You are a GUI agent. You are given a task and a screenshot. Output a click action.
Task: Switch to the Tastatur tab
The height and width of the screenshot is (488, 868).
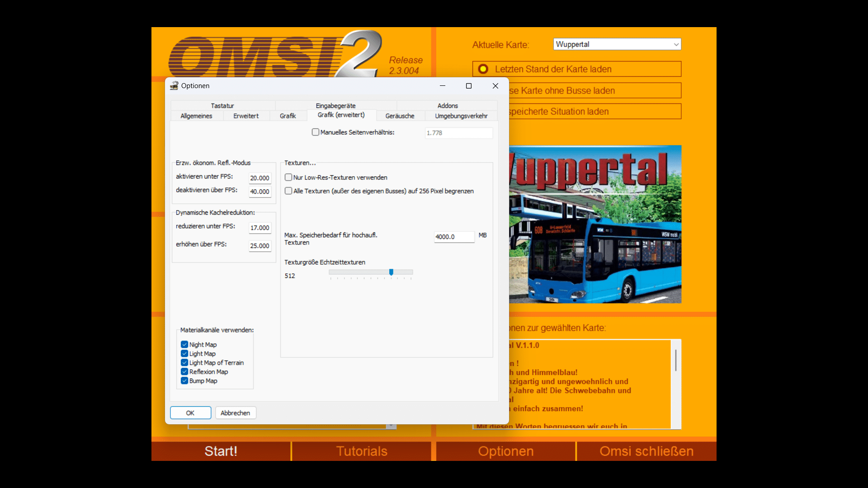point(222,106)
